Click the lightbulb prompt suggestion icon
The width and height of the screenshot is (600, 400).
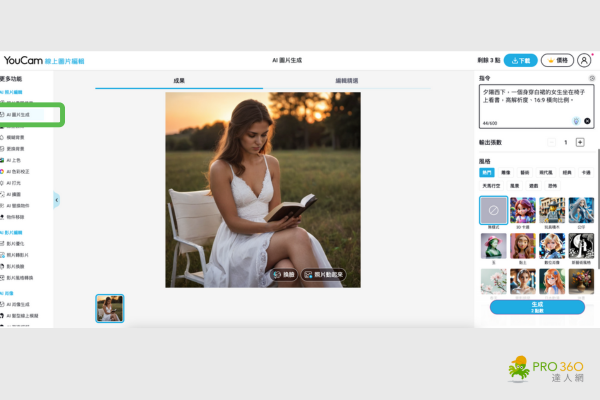(576, 121)
